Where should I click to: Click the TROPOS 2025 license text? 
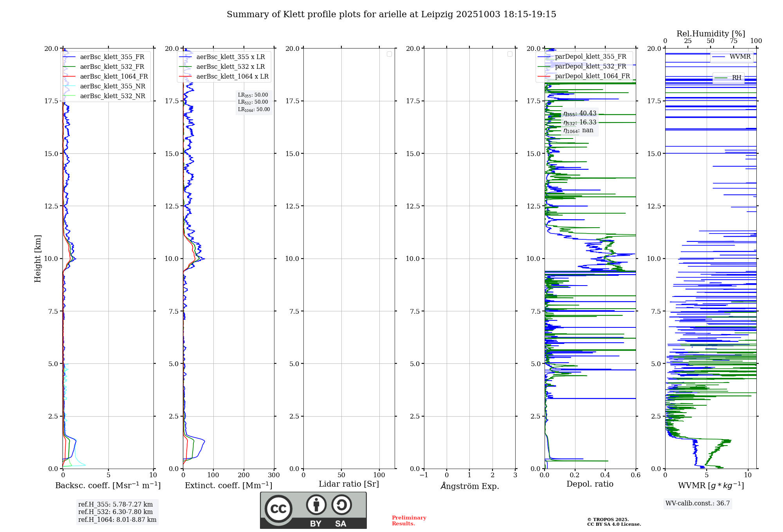pyautogui.click(x=613, y=522)
